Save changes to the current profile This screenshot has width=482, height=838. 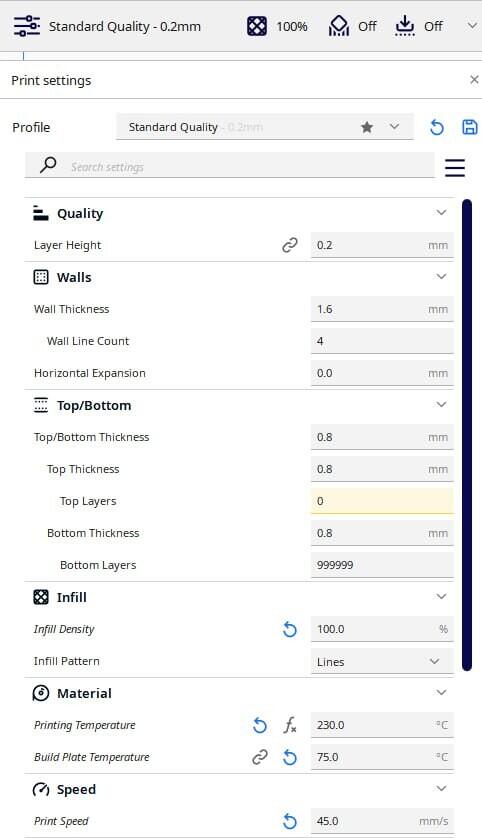[470, 127]
